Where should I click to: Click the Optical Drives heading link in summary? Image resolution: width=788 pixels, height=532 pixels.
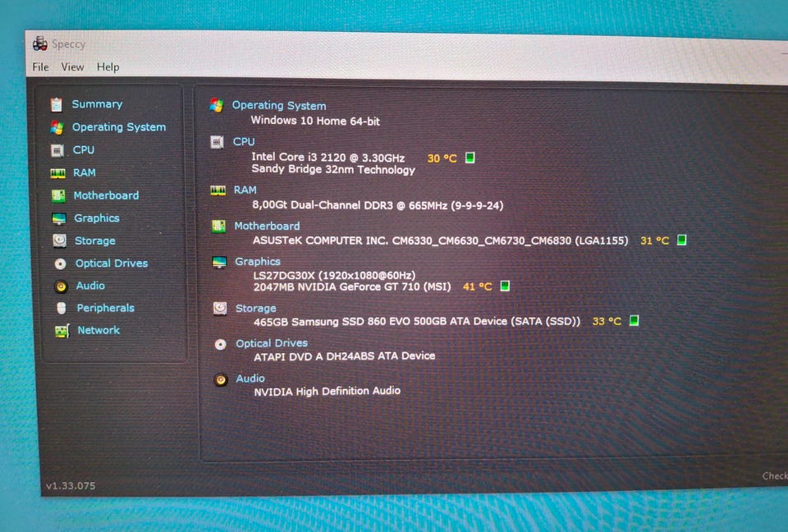coord(272,343)
